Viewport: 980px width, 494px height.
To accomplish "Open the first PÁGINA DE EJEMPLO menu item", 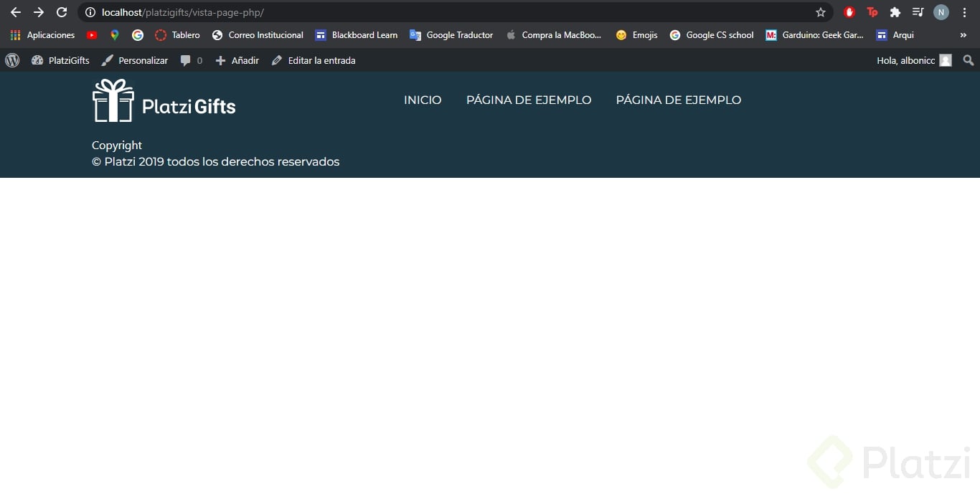I will [x=529, y=100].
